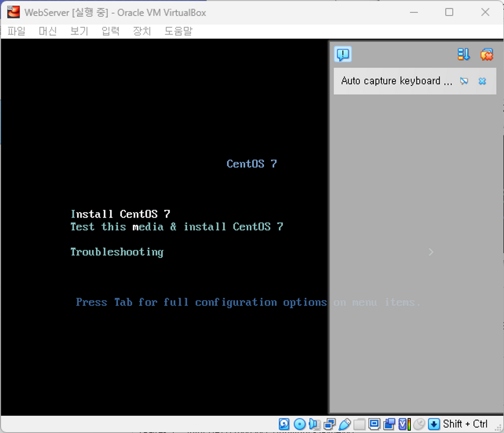The height and width of the screenshot is (433, 504).
Task: Click the 'don't show again' icon on keyboard notification
Action: coord(464,81)
